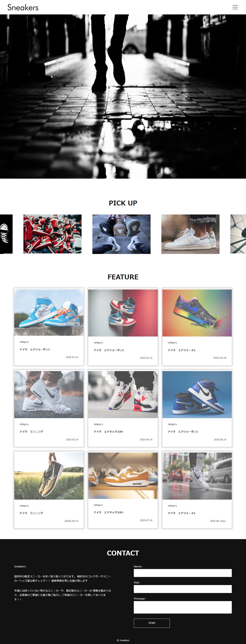Focus the Message text area
Image resolution: width=246 pixels, height=644 pixels.
tap(183, 607)
